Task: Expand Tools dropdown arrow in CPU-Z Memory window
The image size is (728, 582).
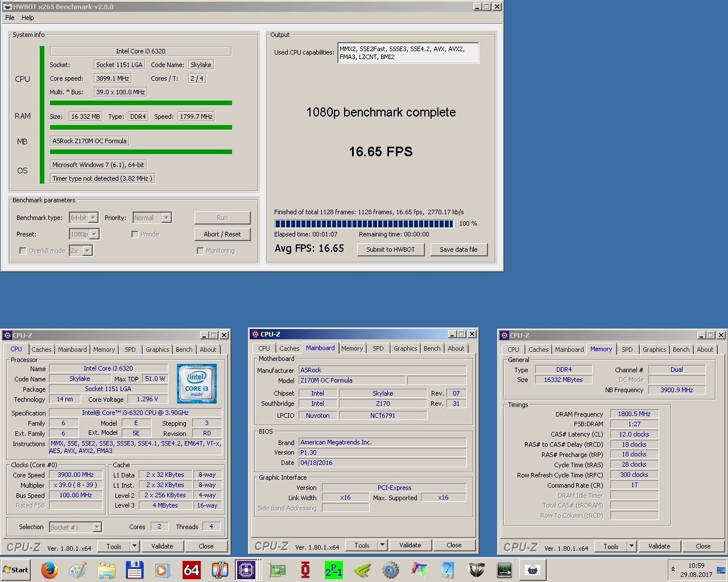Action: pos(632,546)
